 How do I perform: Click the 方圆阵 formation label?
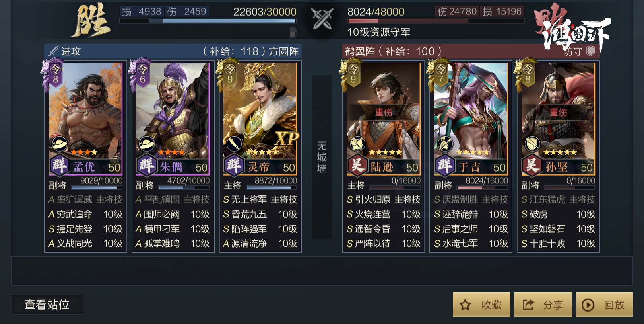tap(284, 51)
